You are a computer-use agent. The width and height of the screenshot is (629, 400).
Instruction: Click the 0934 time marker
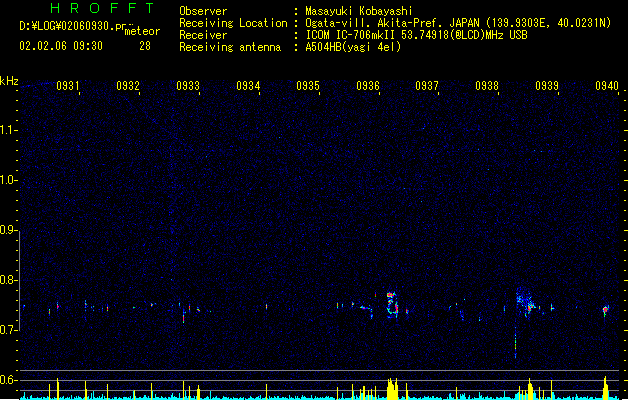coord(248,86)
